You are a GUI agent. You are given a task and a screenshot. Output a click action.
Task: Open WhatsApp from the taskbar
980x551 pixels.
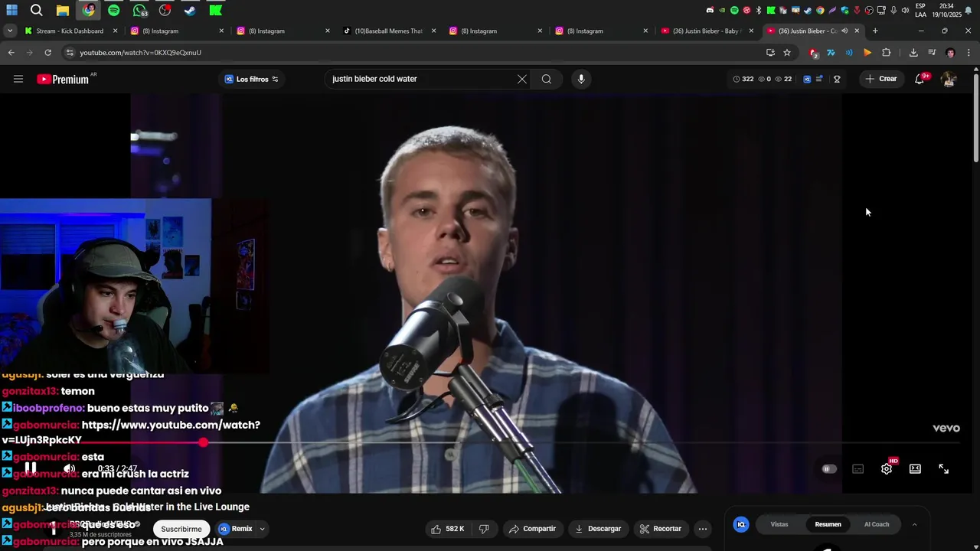pyautogui.click(x=139, y=10)
